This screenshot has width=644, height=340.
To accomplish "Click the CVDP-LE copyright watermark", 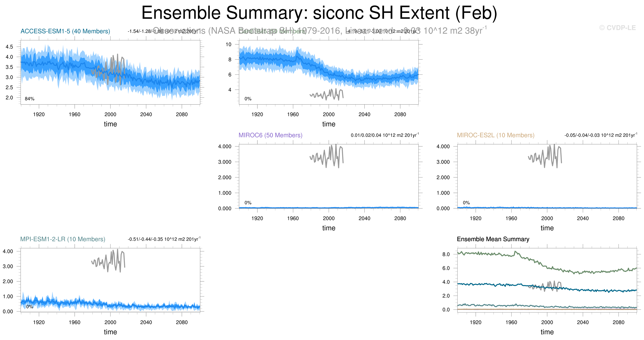I will 617,28.
